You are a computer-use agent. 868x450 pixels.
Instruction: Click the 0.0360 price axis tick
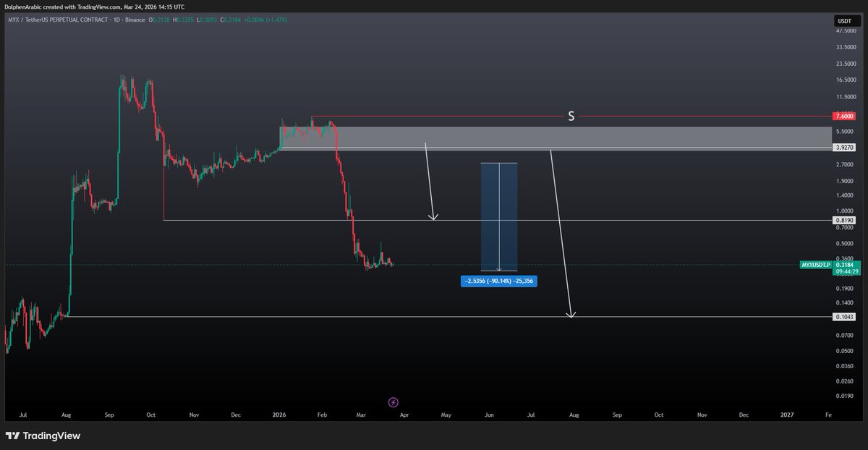click(846, 366)
